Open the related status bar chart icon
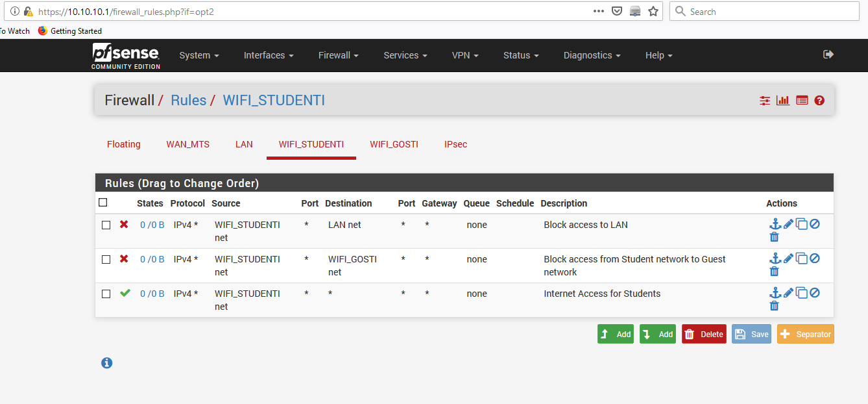 point(783,101)
